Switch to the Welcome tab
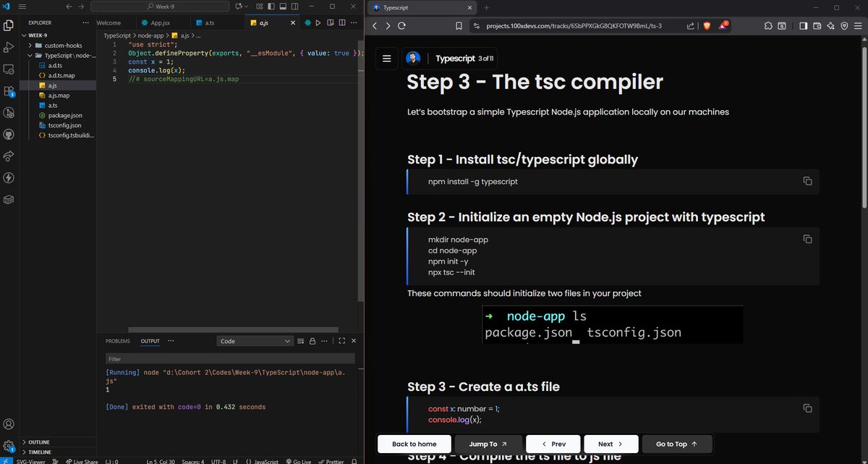This screenshot has height=464, width=868. tap(109, 23)
